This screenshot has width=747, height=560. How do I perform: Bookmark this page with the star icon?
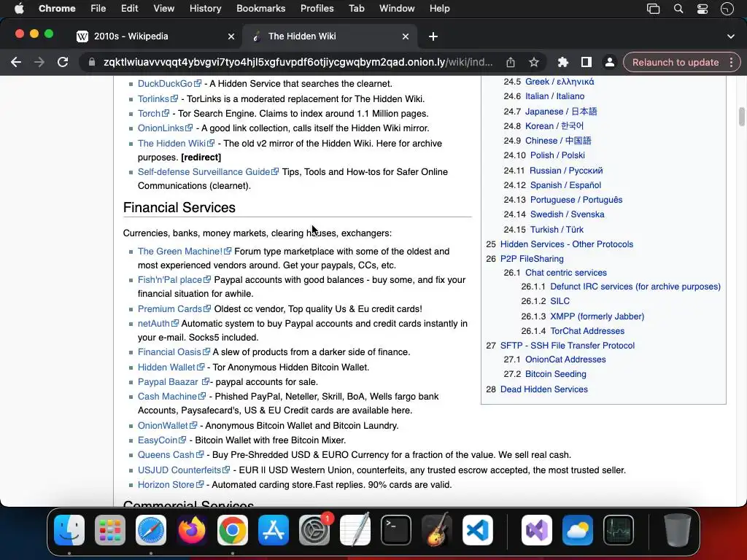534,63
